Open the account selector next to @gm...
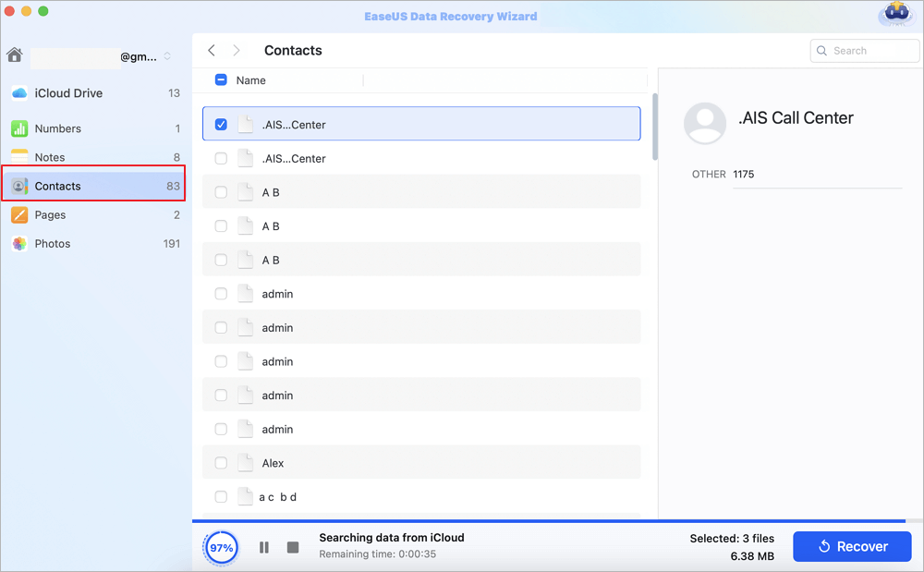The width and height of the screenshot is (924, 572). tap(167, 56)
